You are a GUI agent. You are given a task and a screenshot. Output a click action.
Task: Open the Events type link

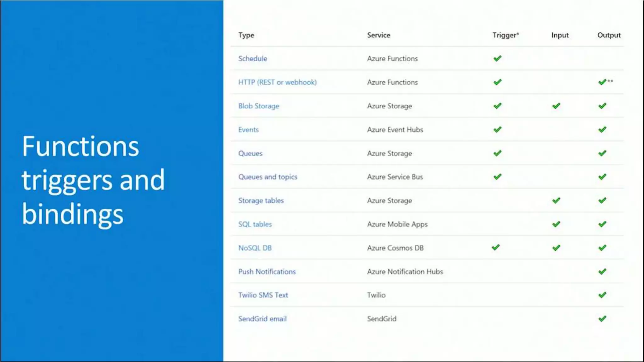click(248, 130)
